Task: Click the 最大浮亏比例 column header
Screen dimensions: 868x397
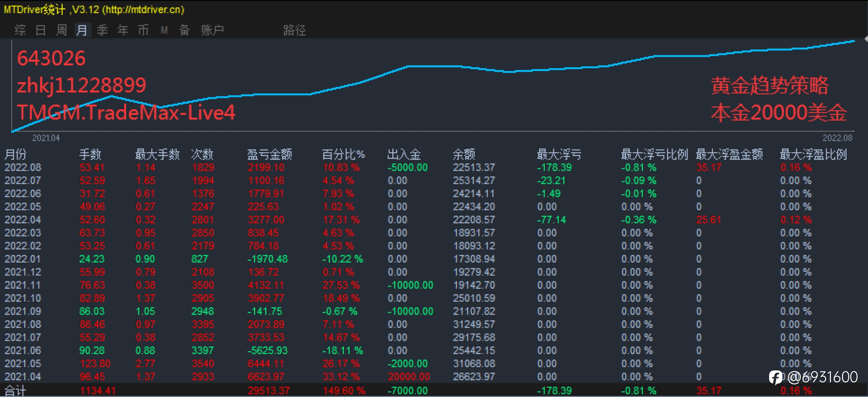Action: click(x=654, y=154)
